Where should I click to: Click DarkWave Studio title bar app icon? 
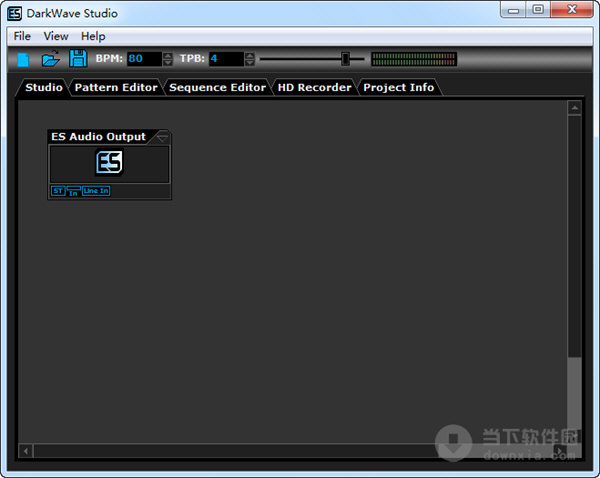point(15,13)
